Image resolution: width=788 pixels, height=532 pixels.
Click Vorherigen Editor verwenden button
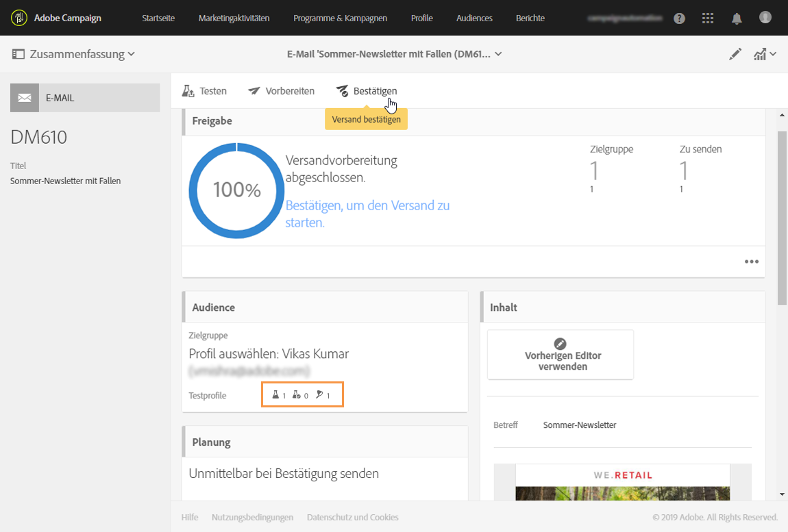tap(561, 355)
